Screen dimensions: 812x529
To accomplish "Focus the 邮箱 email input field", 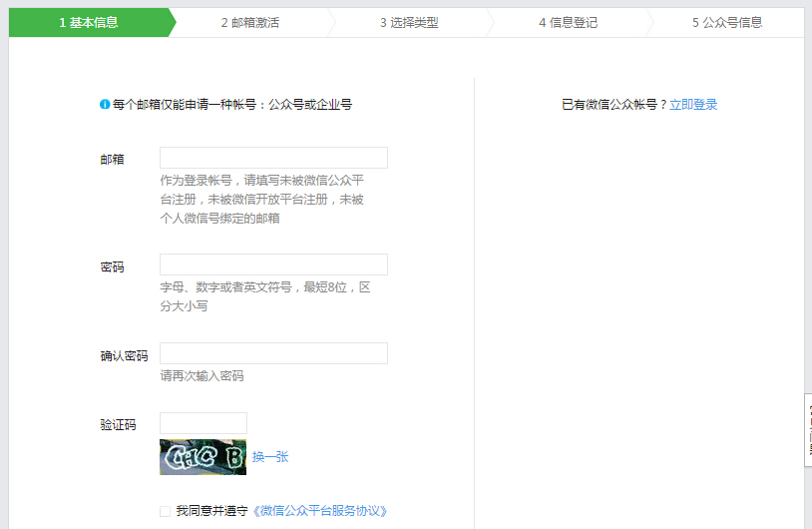I will tap(273, 158).
